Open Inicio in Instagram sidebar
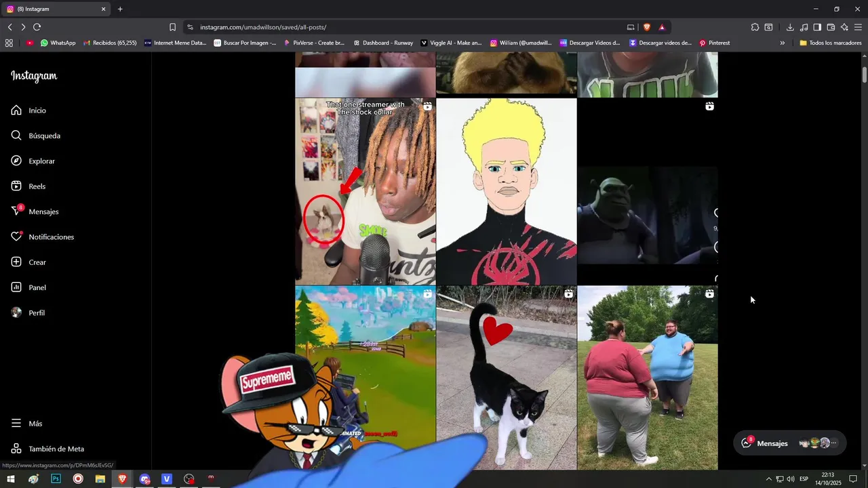The image size is (868, 488). (37, 110)
